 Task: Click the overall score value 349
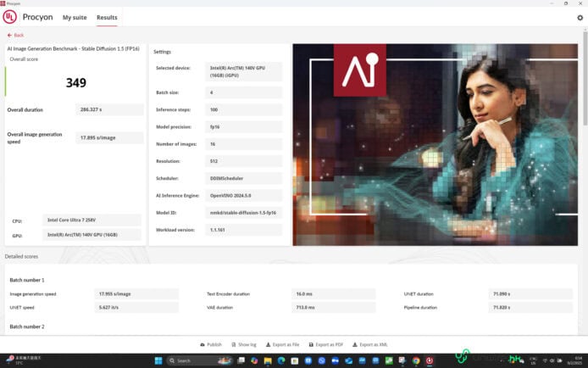[x=76, y=82]
